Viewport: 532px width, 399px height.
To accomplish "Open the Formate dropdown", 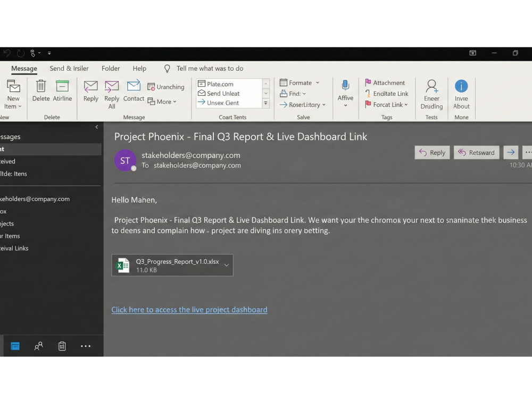I will click(299, 83).
